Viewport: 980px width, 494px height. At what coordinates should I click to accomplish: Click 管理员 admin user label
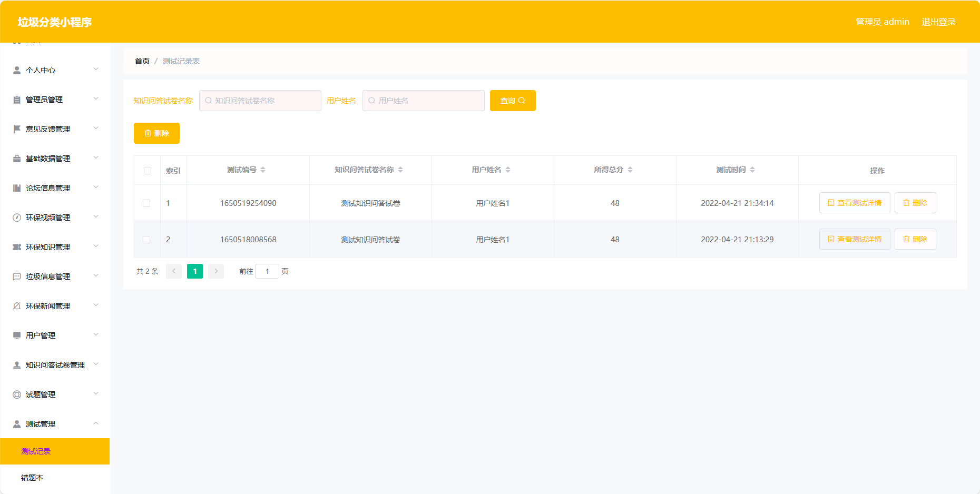click(883, 22)
